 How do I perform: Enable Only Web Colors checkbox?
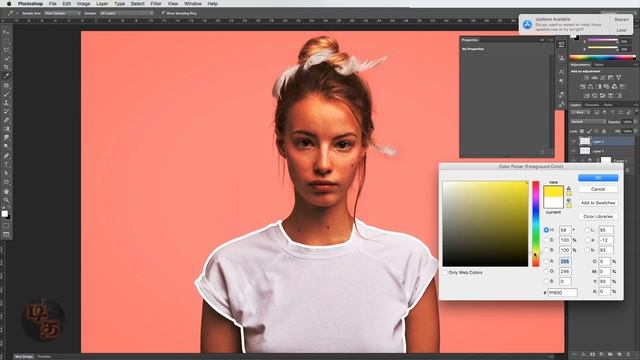445,272
